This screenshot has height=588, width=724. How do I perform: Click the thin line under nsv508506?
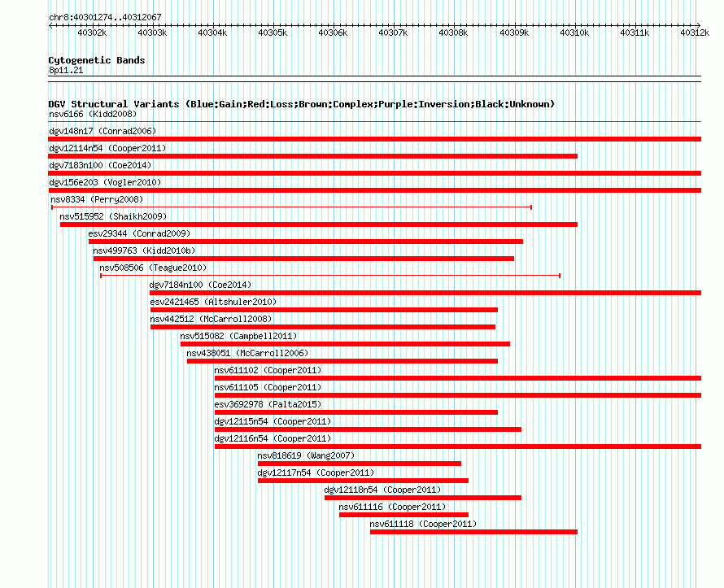(x=330, y=276)
